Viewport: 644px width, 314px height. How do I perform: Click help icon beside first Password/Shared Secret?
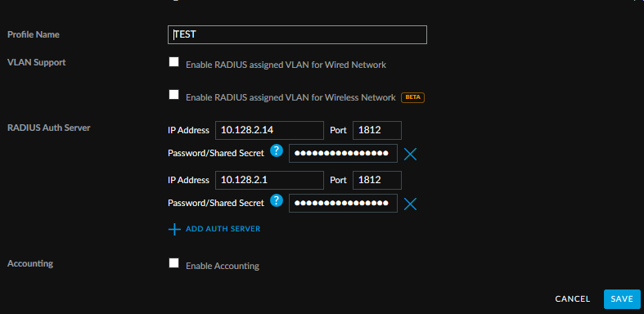click(277, 150)
